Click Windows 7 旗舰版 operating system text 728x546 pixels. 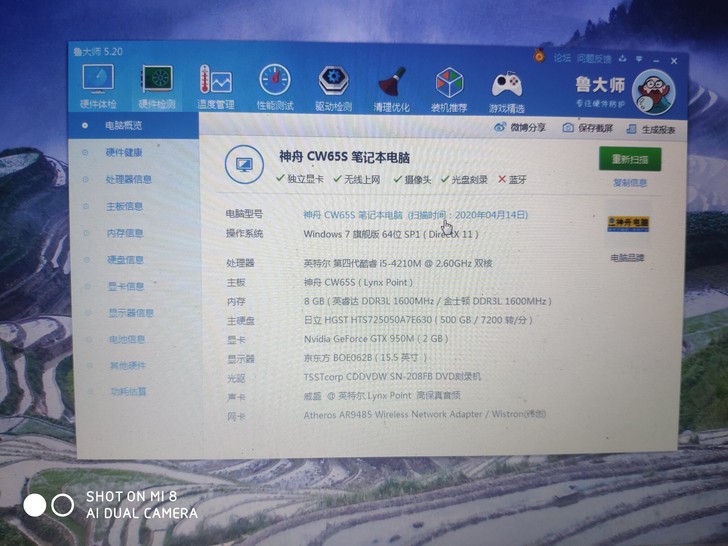[x=390, y=234]
